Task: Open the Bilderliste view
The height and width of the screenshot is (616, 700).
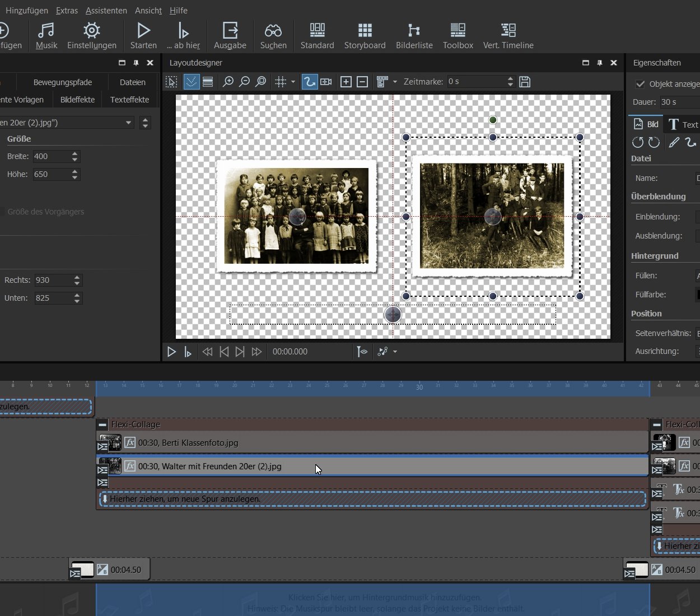Action: coord(414,36)
